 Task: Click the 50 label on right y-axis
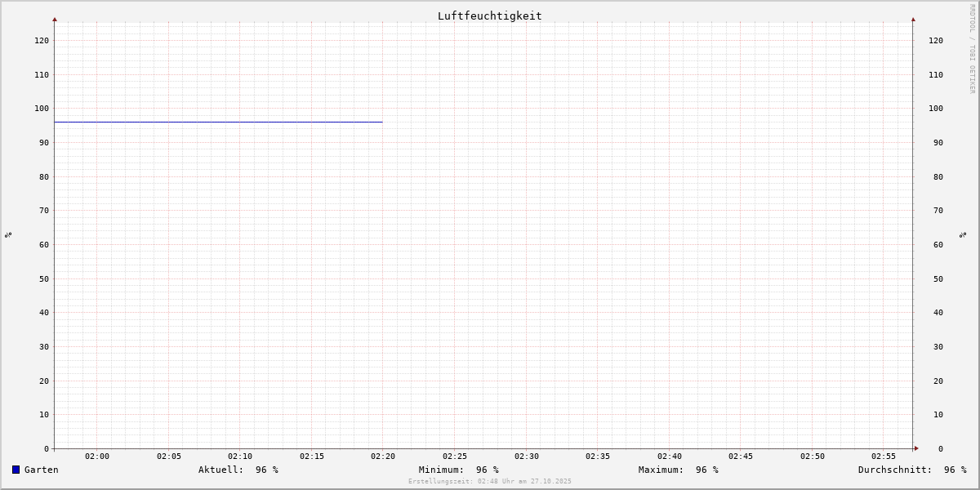[x=935, y=278]
